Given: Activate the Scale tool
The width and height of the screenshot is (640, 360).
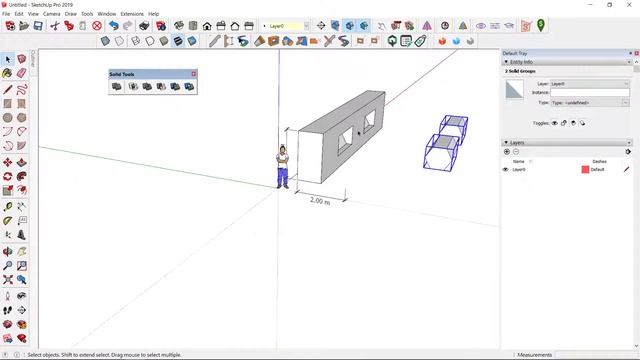Looking at the screenshot, I should click(x=7, y=190).
